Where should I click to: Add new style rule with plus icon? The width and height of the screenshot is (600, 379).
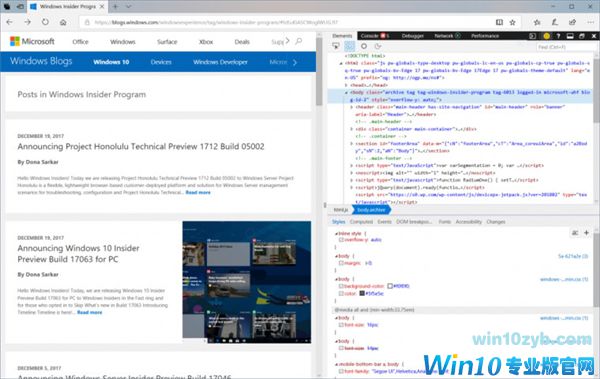(586, 233)
